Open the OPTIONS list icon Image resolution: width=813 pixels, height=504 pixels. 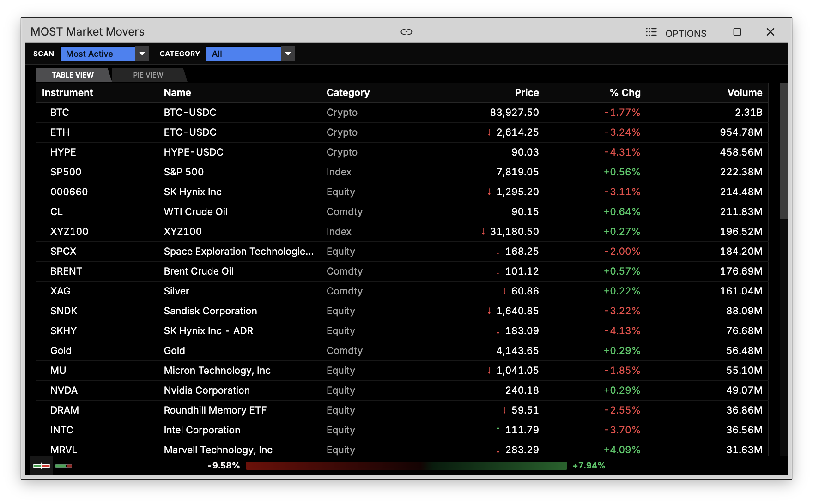pyautogui.click(x=651, y=32)
